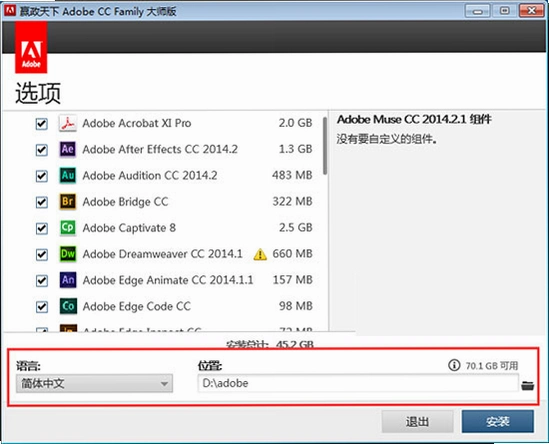
Task: Select the Adobe Acrobat XI Pro row text
Action: (137, 123)
